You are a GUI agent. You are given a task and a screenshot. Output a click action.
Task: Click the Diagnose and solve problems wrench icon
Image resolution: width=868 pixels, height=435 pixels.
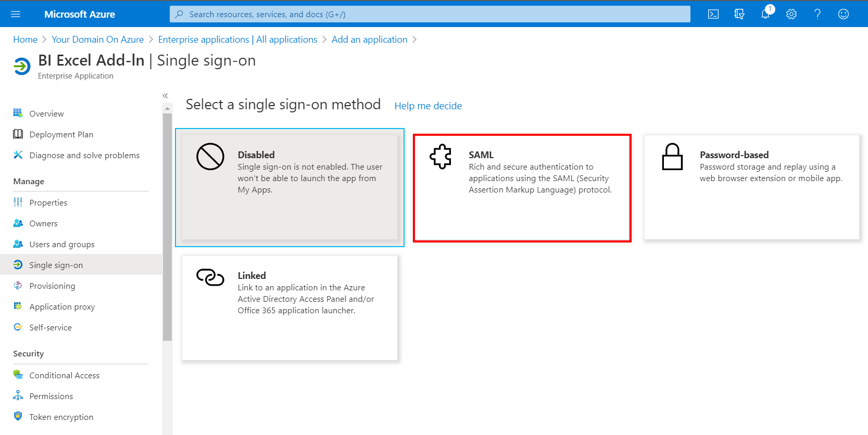click(x=18, y=155)
